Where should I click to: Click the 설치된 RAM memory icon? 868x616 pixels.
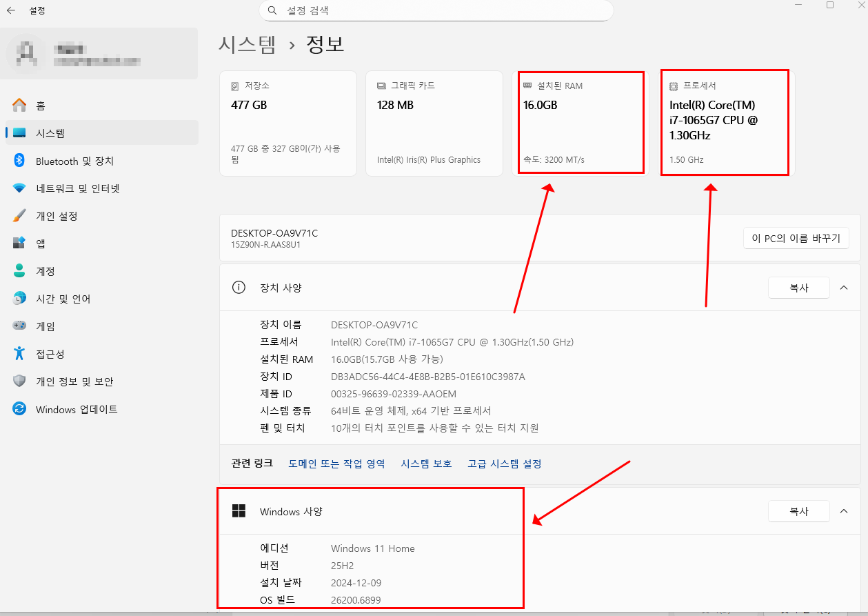coord(527,86)
